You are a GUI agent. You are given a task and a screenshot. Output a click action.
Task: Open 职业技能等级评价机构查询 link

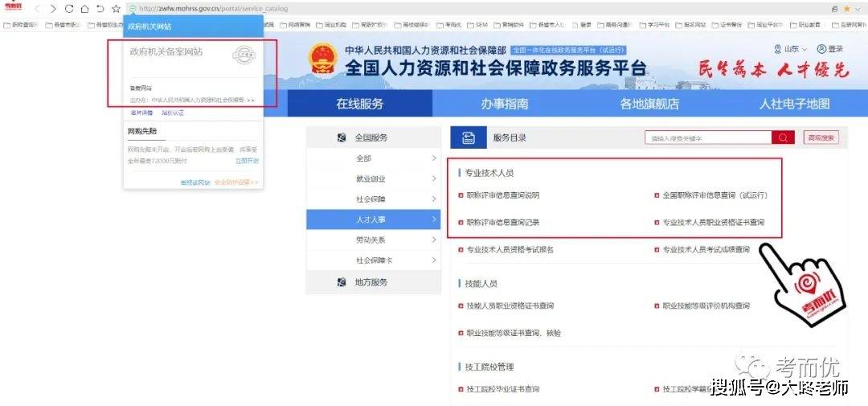click(706, 306)
